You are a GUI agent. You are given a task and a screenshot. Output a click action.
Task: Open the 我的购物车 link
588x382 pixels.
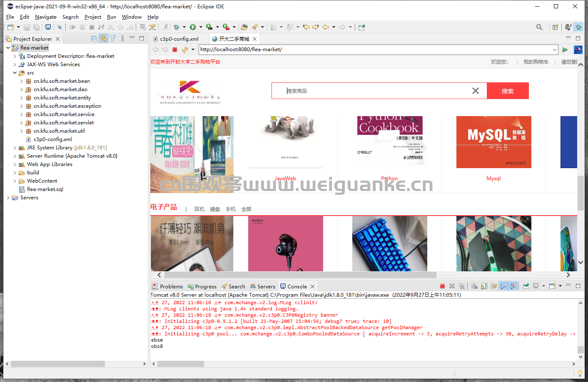click(536, 62)
